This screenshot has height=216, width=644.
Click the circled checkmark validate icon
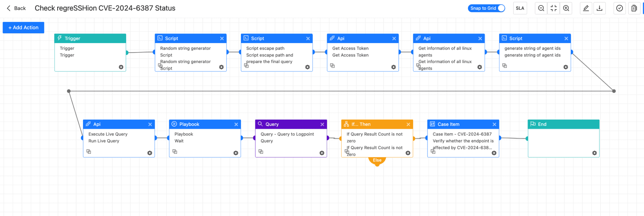pyautogui.click(x=619, y=8)
